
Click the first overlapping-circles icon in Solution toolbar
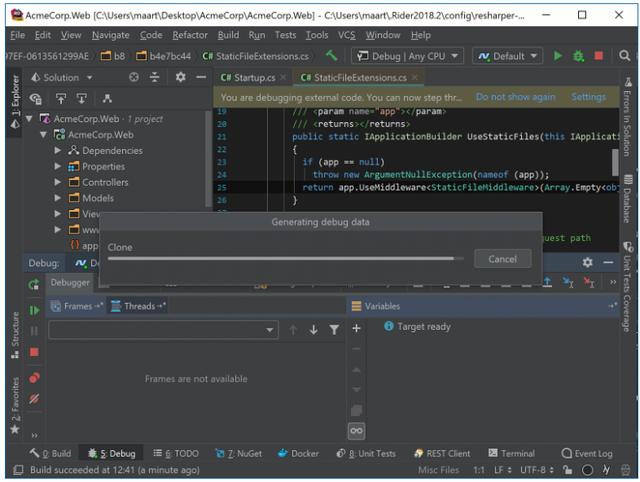pos(36,98)
